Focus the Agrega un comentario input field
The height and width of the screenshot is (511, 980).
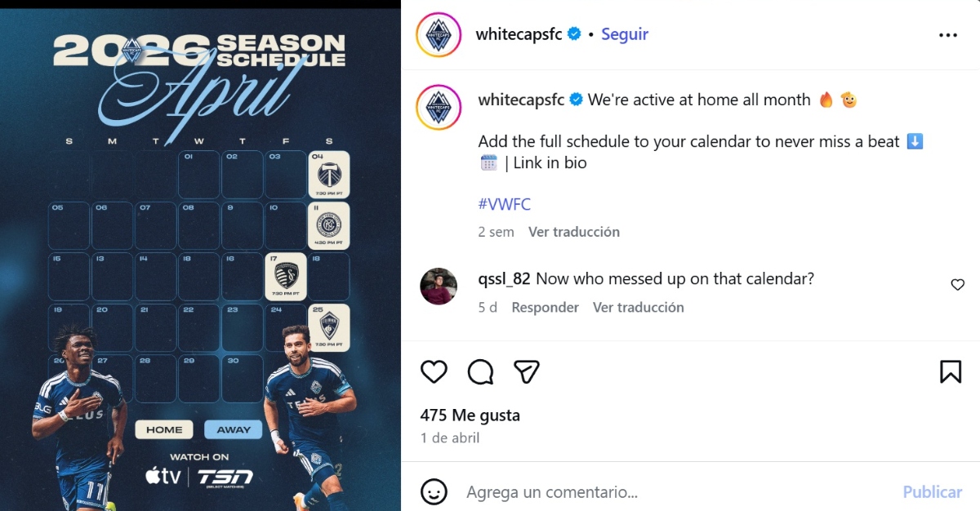pos(678,492)
